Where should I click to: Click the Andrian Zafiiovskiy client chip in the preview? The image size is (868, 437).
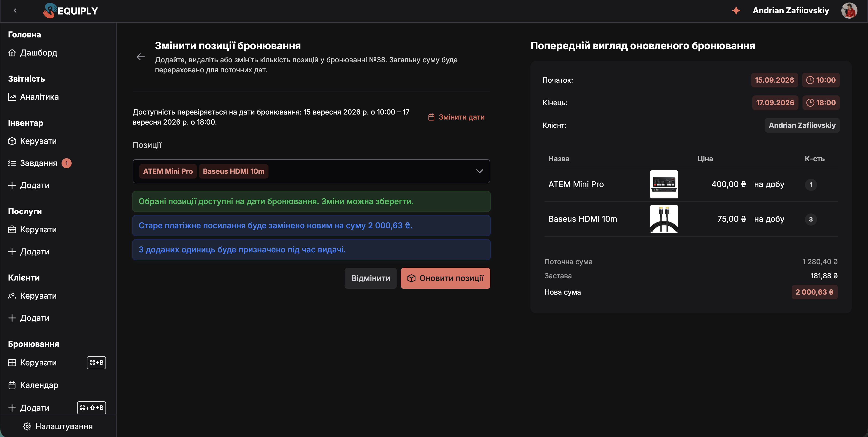point(802,125)
